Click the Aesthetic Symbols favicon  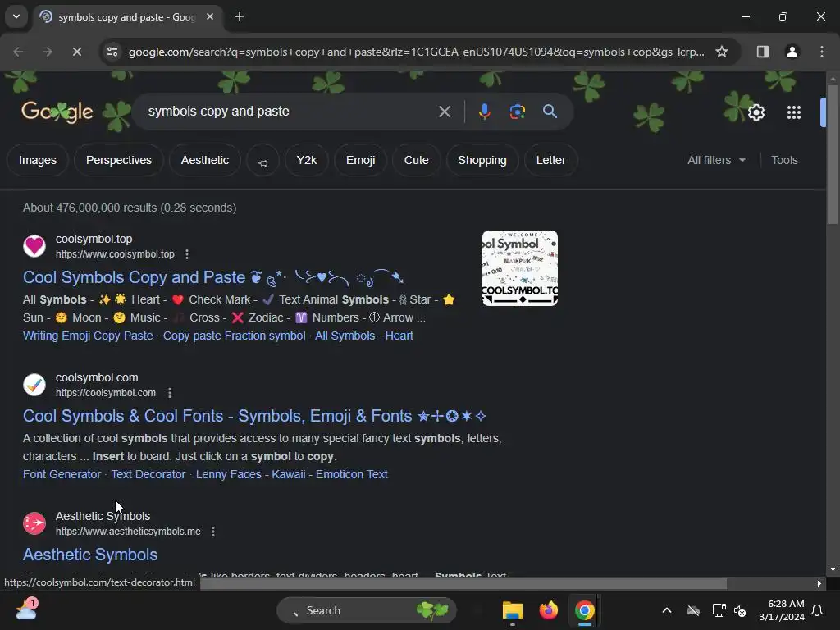point(34,523)
